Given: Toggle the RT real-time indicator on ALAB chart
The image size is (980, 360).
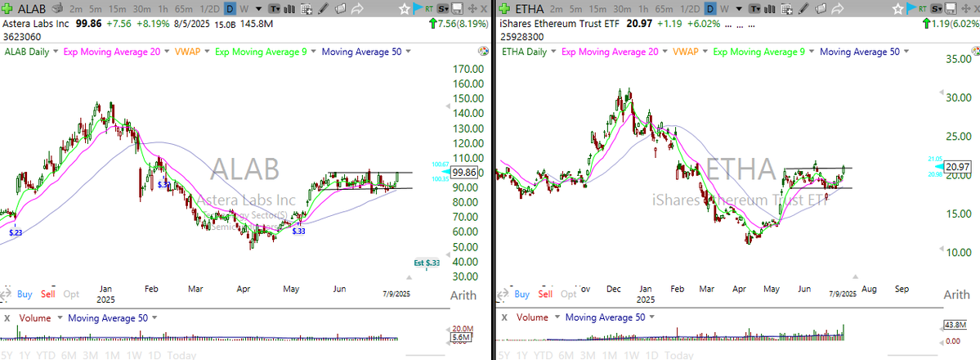Looking at the screenshot, I should [x=429, y=9].
